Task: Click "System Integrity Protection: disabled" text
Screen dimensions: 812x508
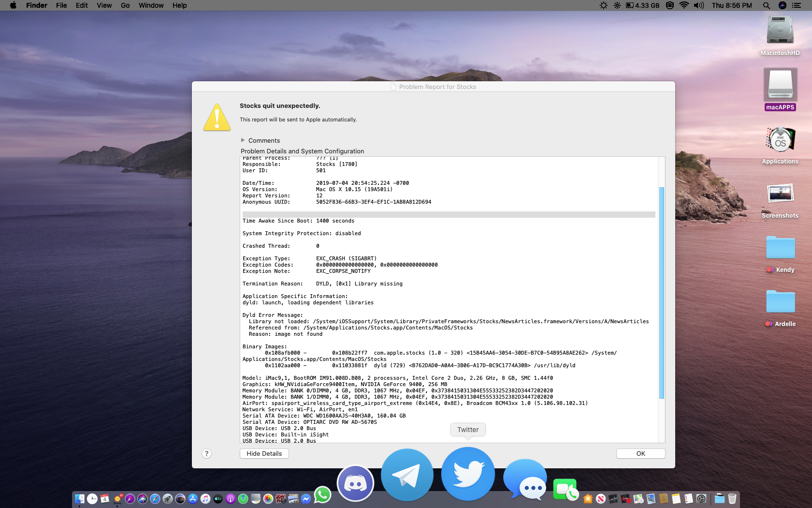Action: point(302,233)
